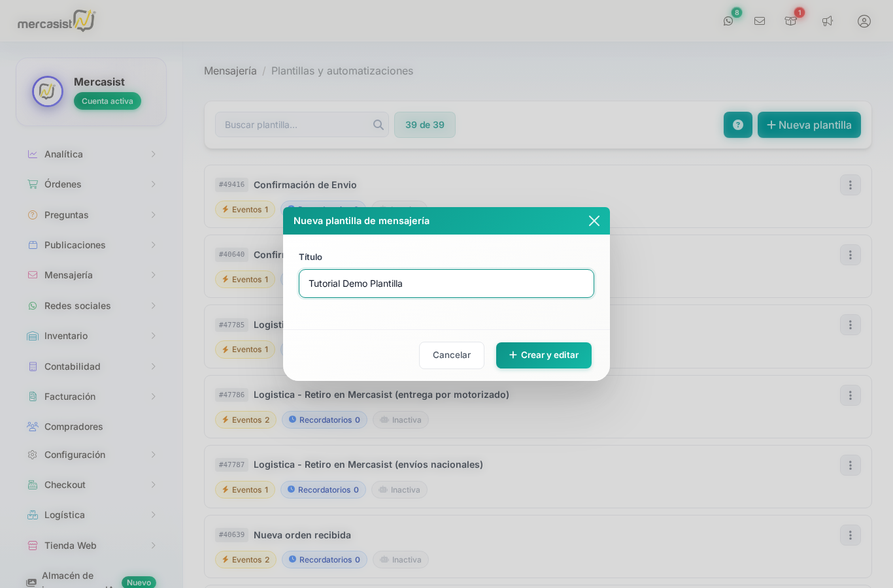The height and width of the screenshot is (588, 893).
Task: Click the Crear y editar button
Action: (543, 355)
